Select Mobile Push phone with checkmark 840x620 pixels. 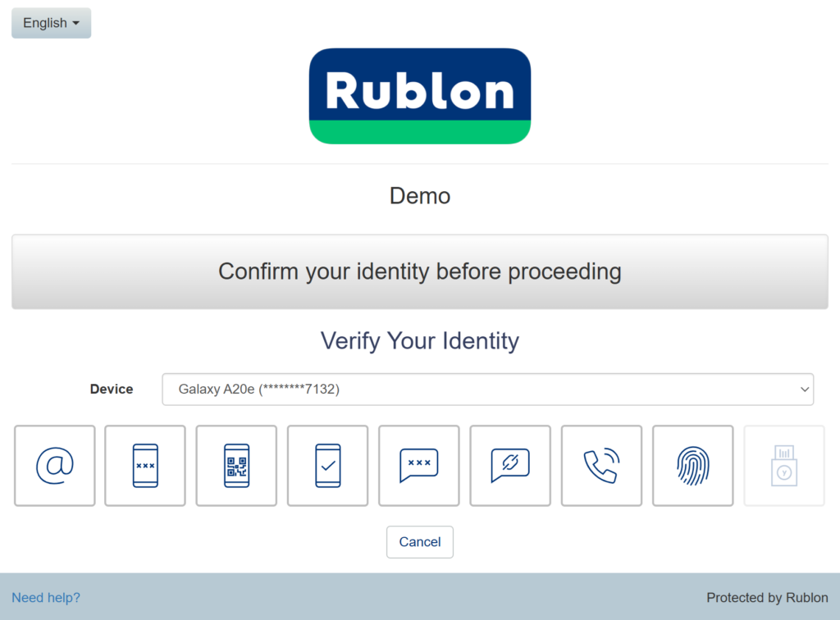tap(327, 466)
